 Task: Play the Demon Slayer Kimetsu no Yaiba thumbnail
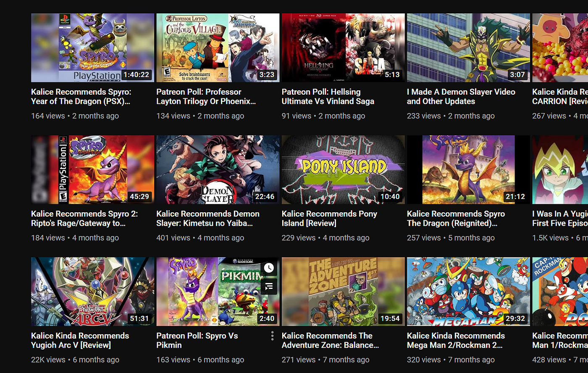(218, 169)
